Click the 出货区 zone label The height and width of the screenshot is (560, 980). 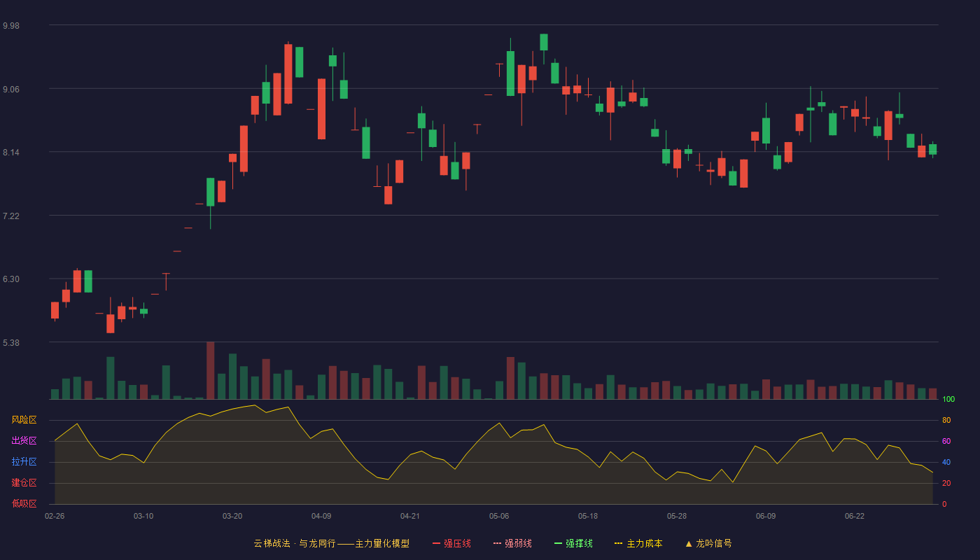24,441
